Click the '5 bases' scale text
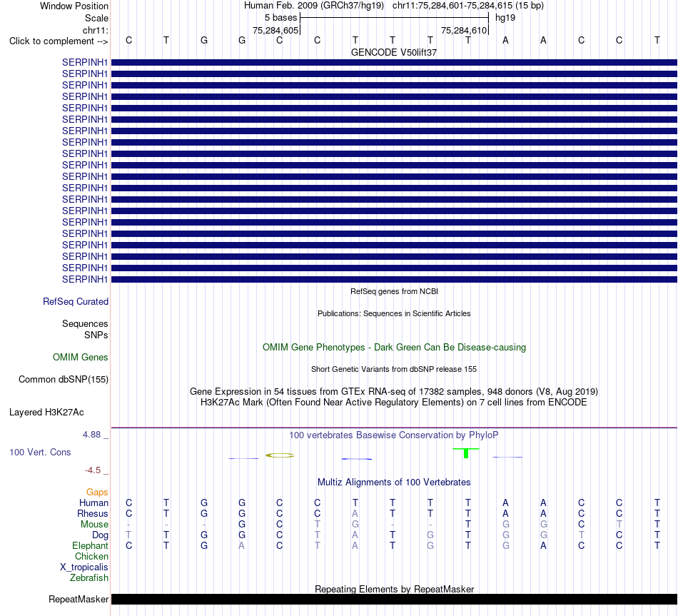Image resolution: width=678 pixels, height=616 pixels. pos(280,18)
